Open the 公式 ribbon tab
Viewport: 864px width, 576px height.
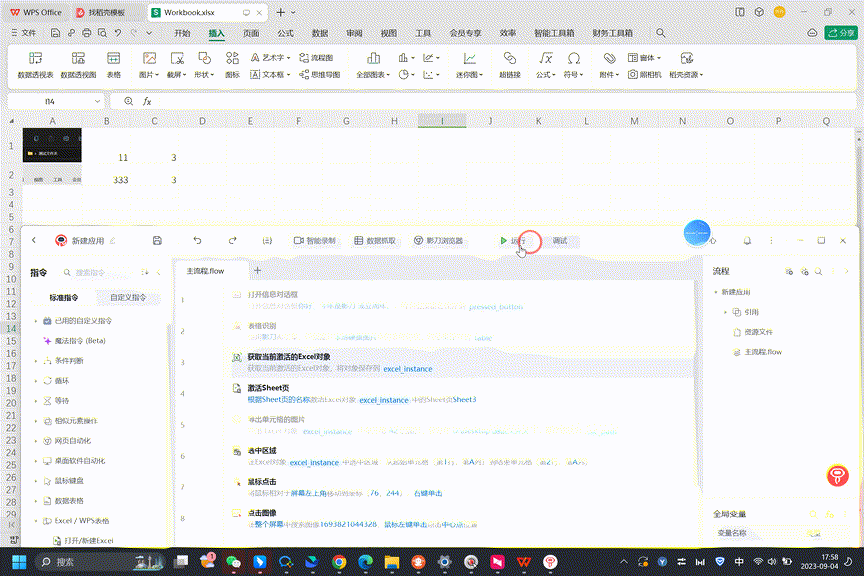tap(285, 33)
